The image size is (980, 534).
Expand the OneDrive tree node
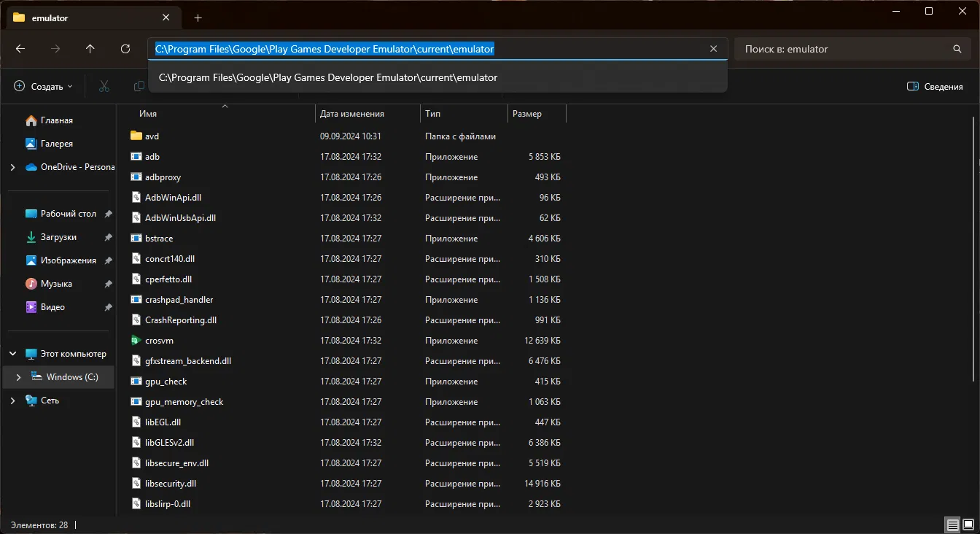click(x=13, y=167)
